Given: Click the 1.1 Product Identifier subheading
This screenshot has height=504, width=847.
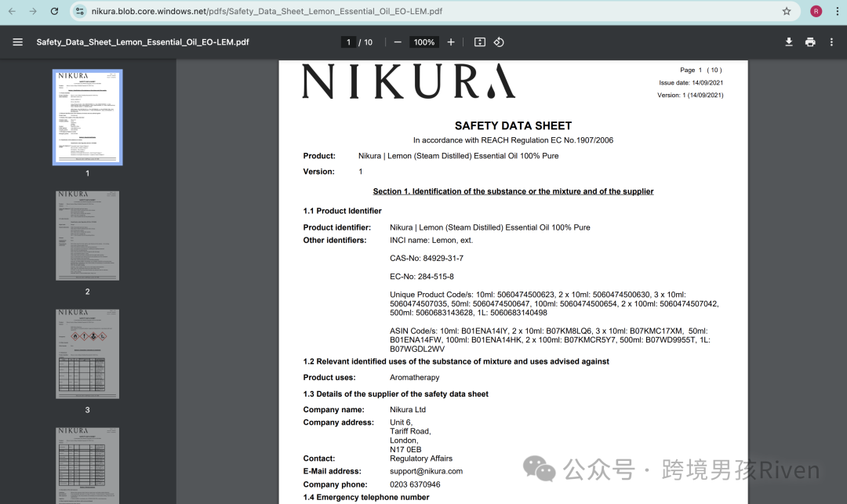Looking at the screenshot, I should (x=343, y=211).
